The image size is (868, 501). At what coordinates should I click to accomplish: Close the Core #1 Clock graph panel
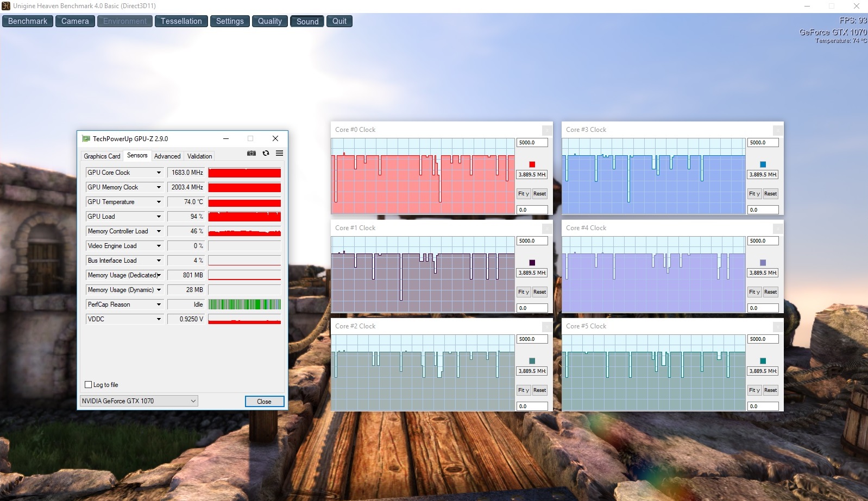pos(547,228)
